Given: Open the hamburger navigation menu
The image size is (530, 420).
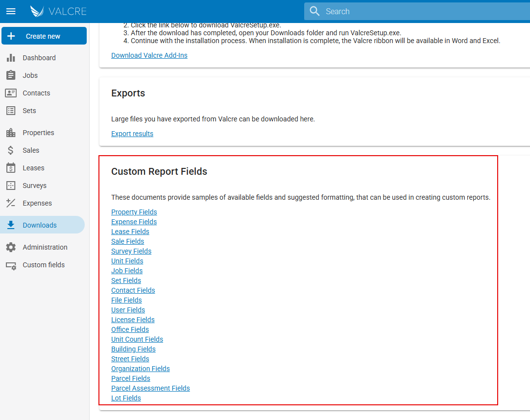Looking at the screenshot, I should [11, 11].
